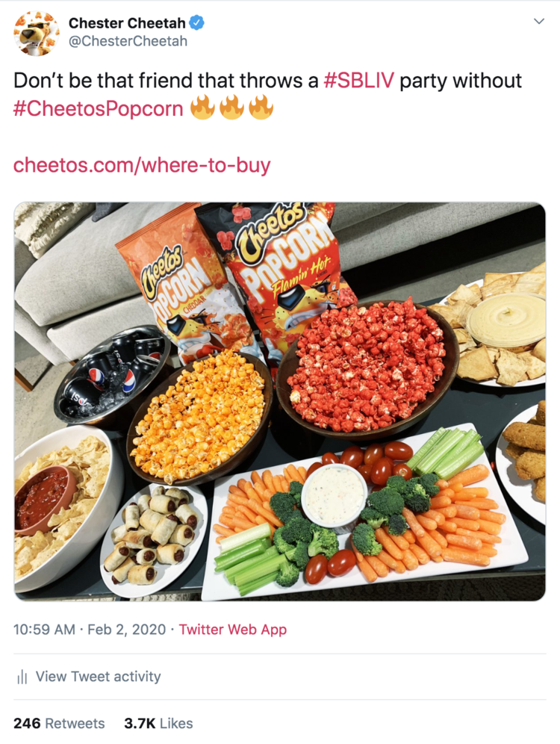View the 3.7K Likes list

point(158,723)
